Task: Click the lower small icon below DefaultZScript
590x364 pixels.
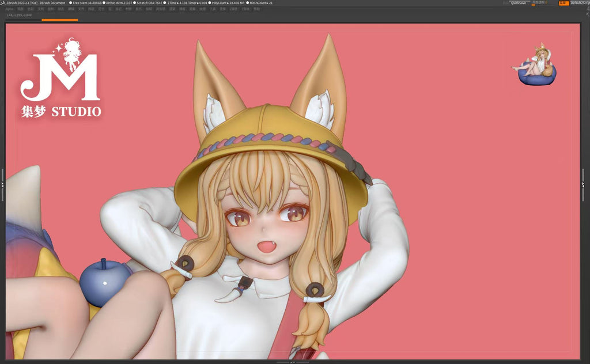Action: coord(587,14)
